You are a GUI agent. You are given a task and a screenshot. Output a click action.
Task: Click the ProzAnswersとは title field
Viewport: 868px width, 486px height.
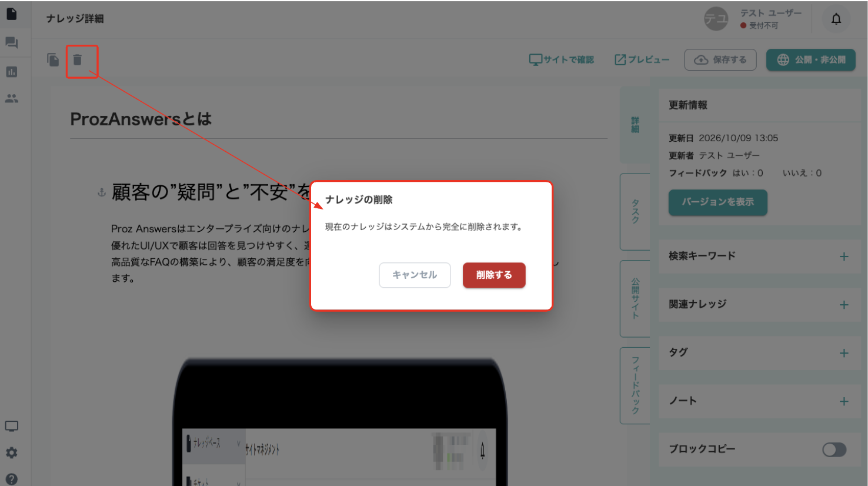338,119
